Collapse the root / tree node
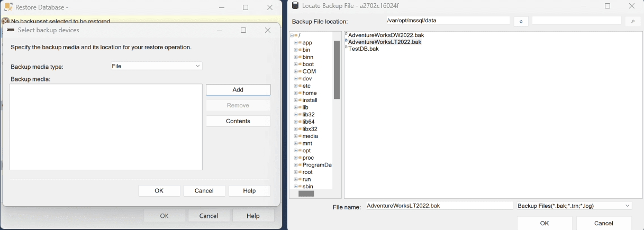The height and width of the screenshot is (230, 644). point(292,35)
